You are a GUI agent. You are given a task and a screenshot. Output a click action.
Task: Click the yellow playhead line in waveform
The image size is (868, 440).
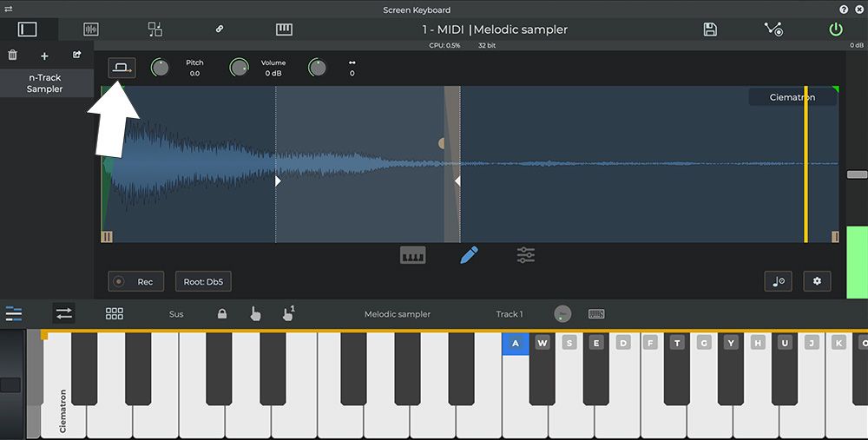coord(806,164)
